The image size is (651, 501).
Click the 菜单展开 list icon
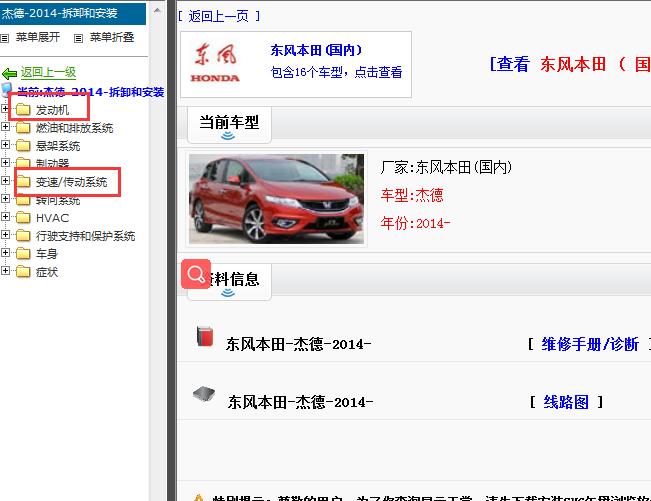(5, 39)
